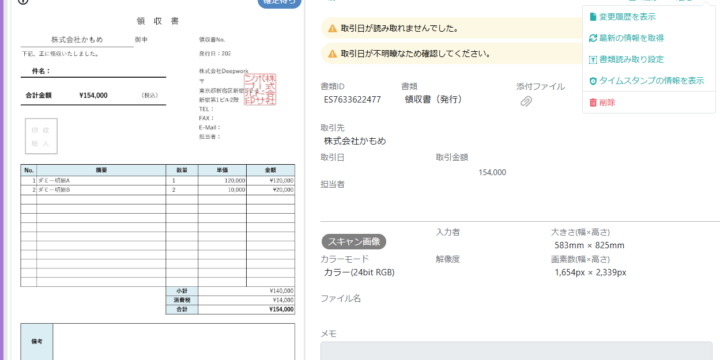This screenshot has width=720, height=360.
Task: Click the 入力者 field label
Action: click(x=448, y=232)
